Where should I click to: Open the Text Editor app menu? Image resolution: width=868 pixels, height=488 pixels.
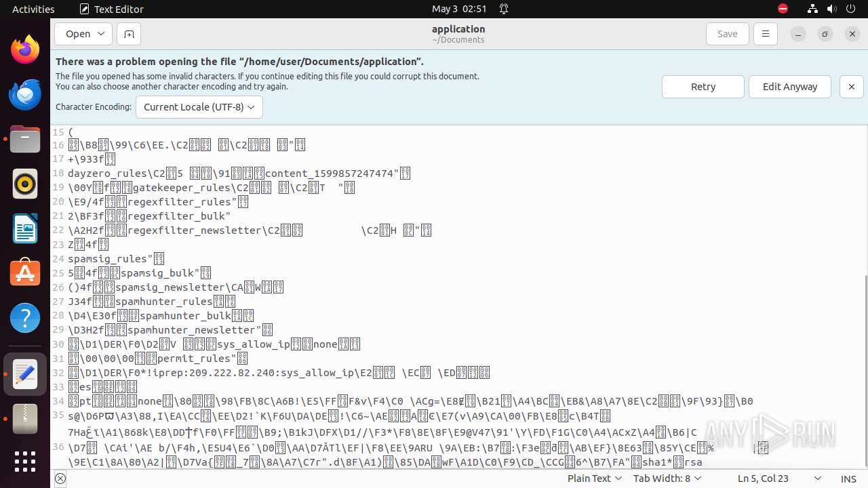pos(111,9)
